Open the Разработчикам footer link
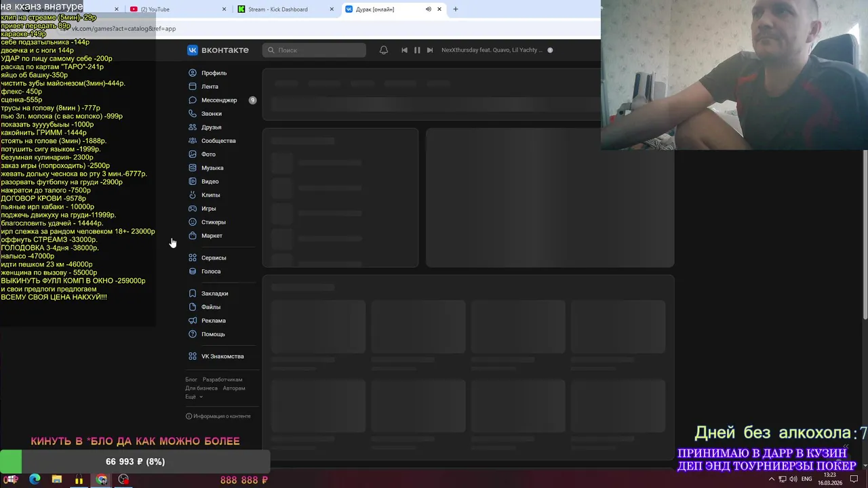The width and height of the screenshot is (868, 488). (x=222, y=380)
